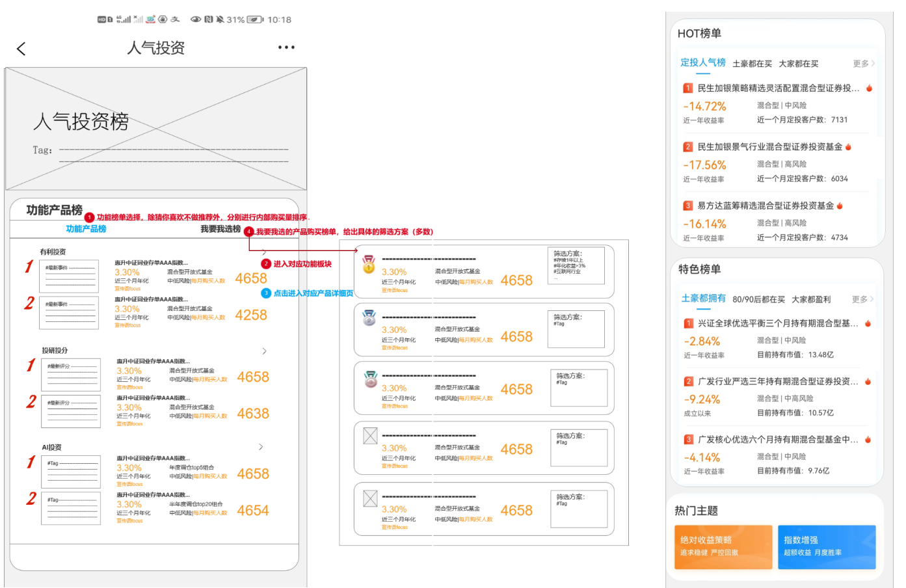906x588 pixels.
Task: Select the 土豪都拥有 tab
Action: tap(704, 298)
